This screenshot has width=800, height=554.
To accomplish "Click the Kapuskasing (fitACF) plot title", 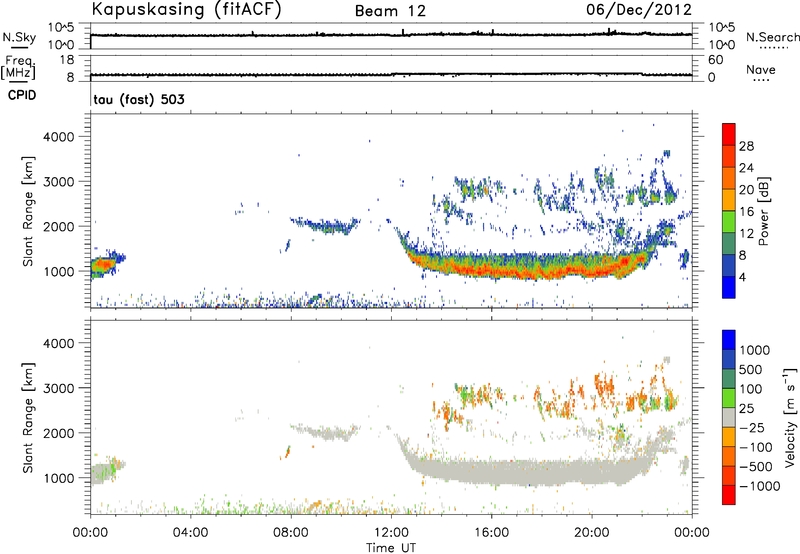I will tap(186, 10).
